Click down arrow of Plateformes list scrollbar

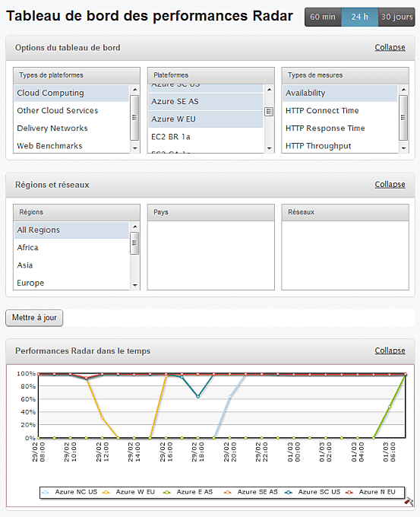pos(269,148)
